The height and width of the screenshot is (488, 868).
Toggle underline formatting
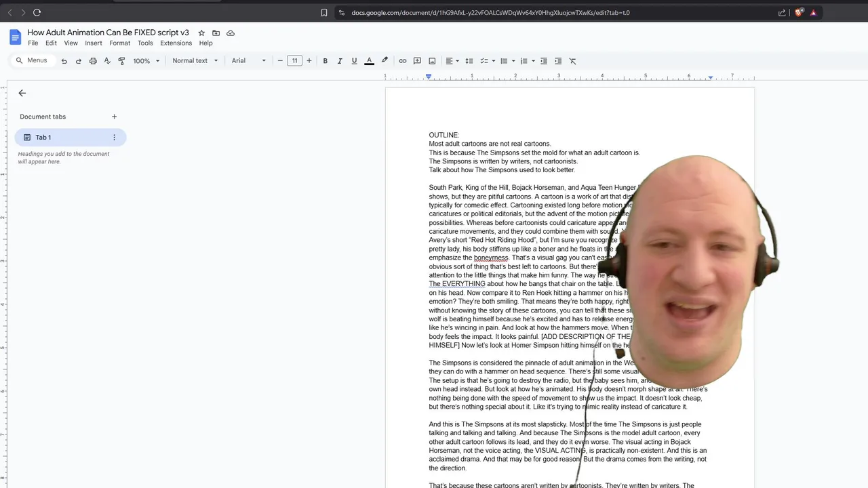(354, 61)
